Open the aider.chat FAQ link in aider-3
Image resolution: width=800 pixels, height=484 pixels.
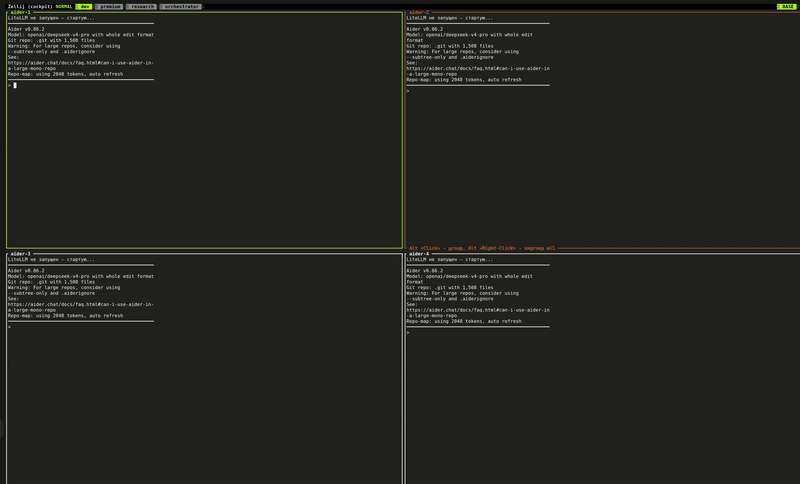click(x=81, y=307)
